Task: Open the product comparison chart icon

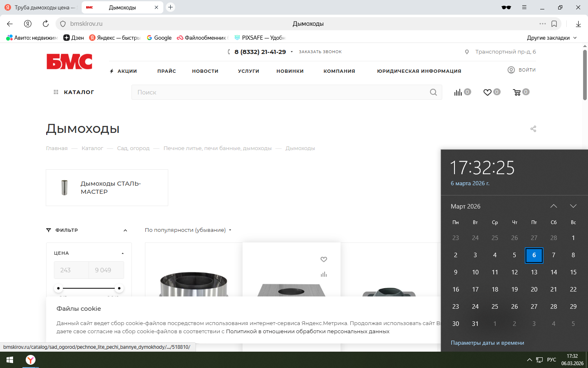Action: click(458, 92)
